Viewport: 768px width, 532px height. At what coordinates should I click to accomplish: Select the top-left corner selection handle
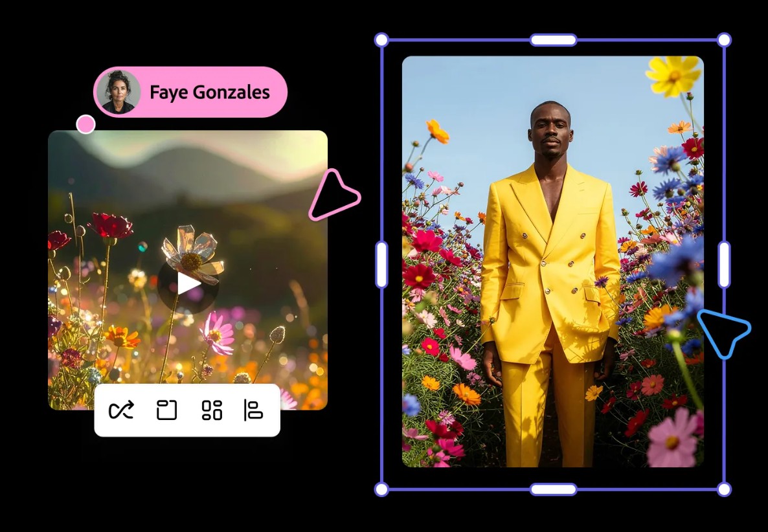(381, 40)
